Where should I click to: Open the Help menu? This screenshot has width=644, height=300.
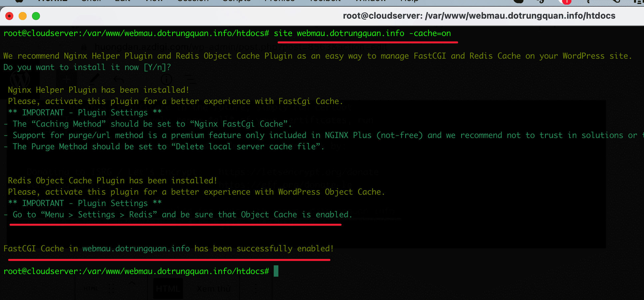(x=409, y=1)
